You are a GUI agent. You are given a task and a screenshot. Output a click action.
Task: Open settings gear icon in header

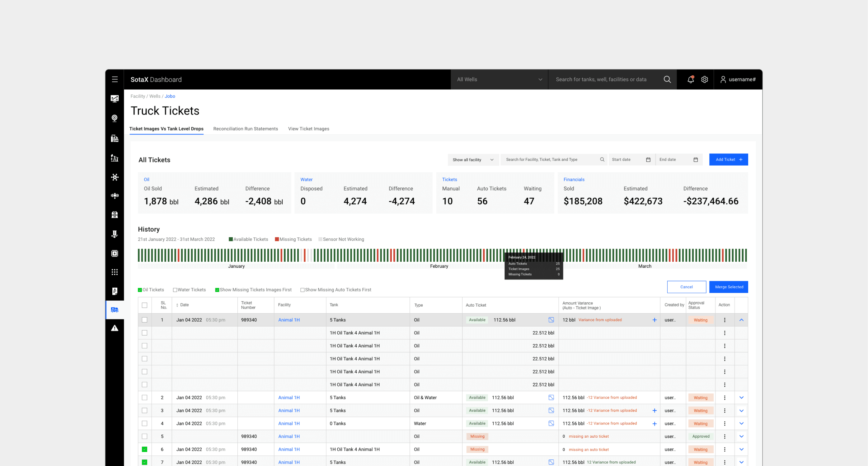click(705, 79)
